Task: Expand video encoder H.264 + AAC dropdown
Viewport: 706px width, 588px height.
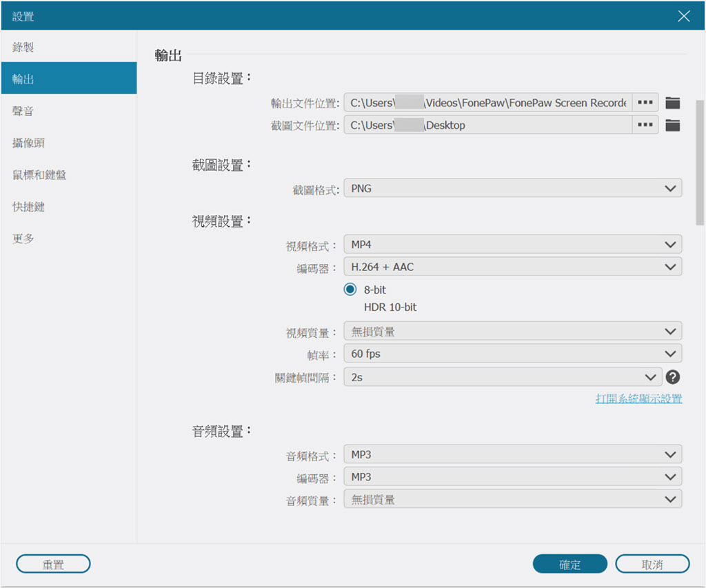Action: coord(513,267)
